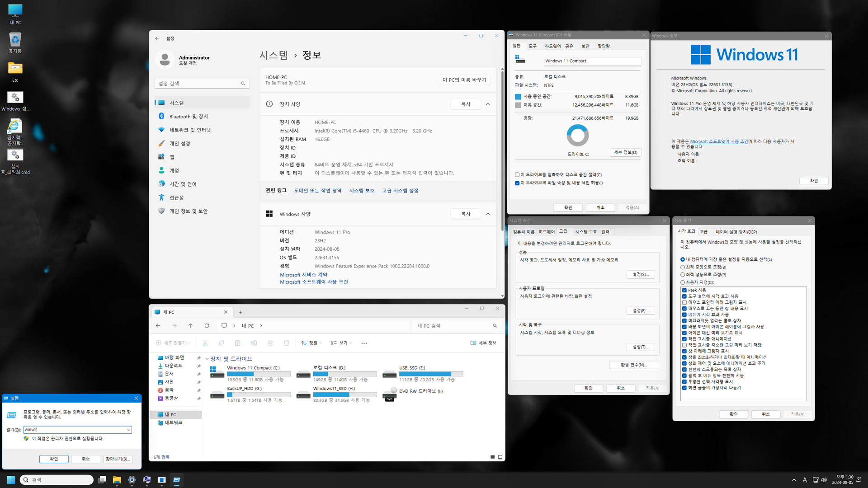Open the 정렬 sort dropdown in explorer
The image size is (868, 488).
click(311, 343)
